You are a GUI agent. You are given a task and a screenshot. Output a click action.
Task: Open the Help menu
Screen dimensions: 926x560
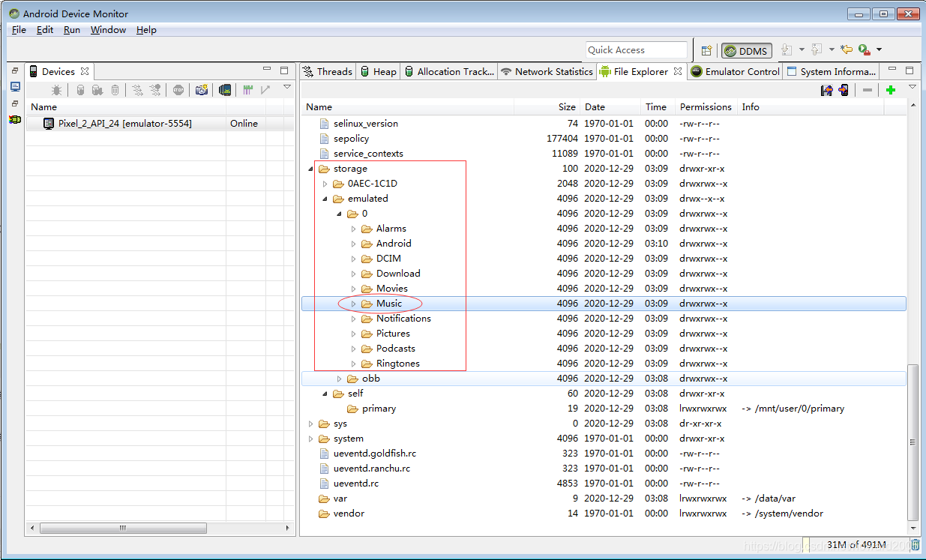click(146, 30)
